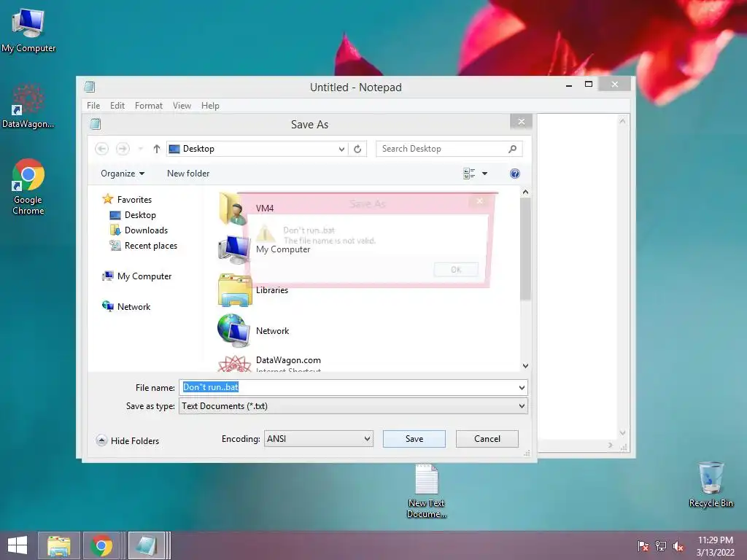Viewport: 747px width, 560px height.
Task: Select My Computer in file list
Action: pos(264,249)
